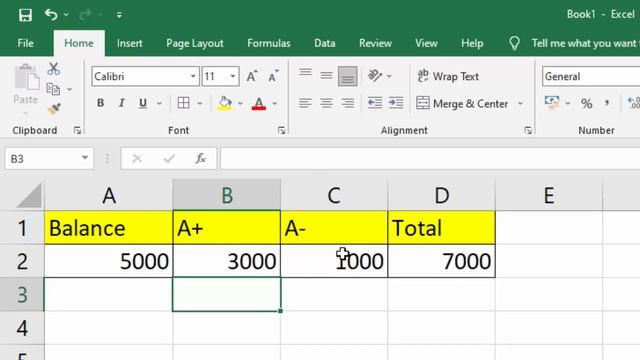Go to the Data tab

(324, 43)
